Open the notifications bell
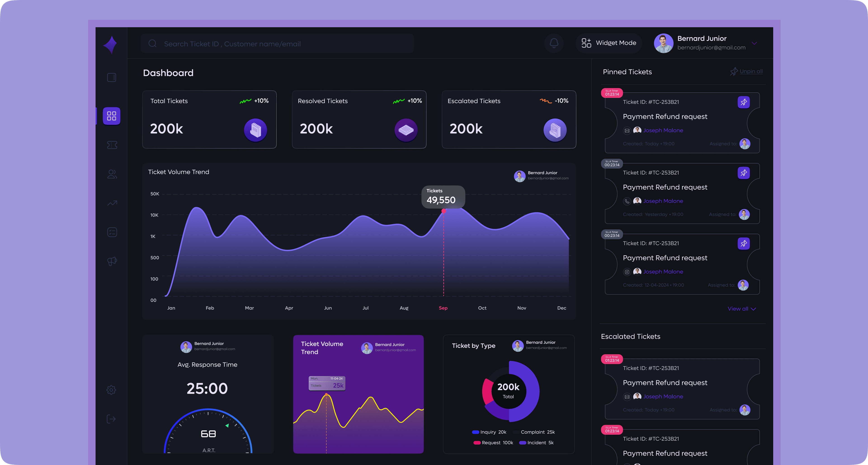 [x=554, y=43]
